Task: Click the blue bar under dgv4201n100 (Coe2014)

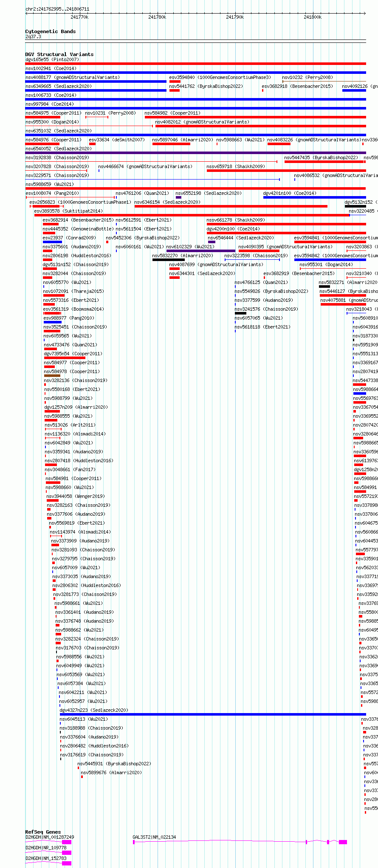Action: tap(315, 197)
